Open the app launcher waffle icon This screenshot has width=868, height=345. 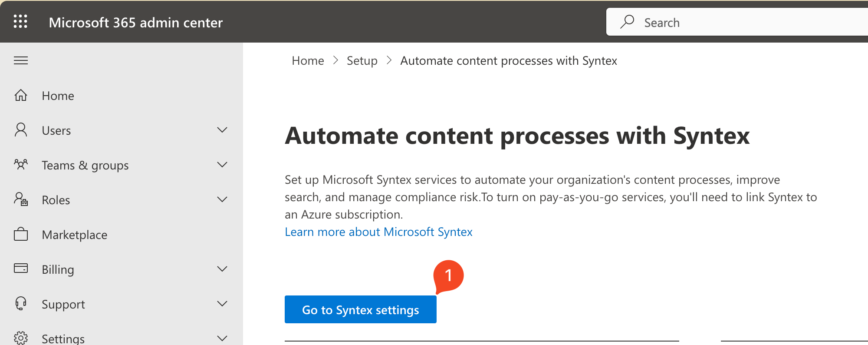pos(20,21)
